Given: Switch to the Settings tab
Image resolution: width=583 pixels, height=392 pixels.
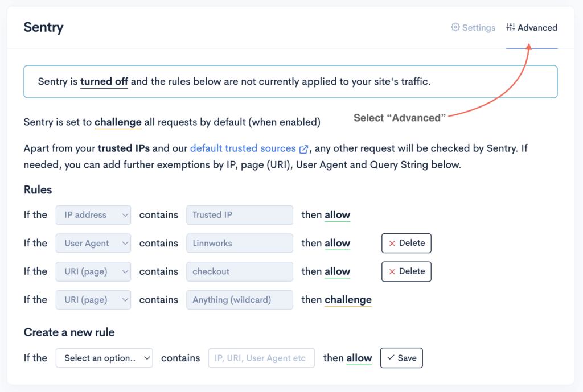Looking at the screenshot, I should 473,27.
